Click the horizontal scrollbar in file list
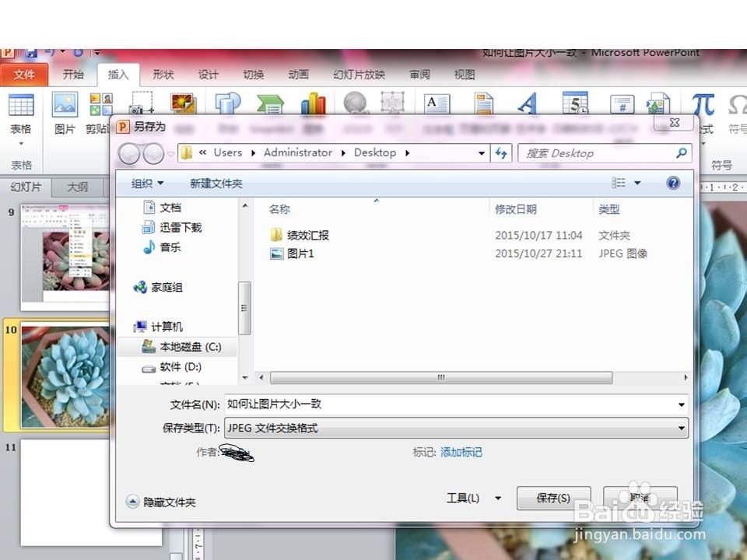This screenshot has width=747, height=560. [x=440, y=378]
